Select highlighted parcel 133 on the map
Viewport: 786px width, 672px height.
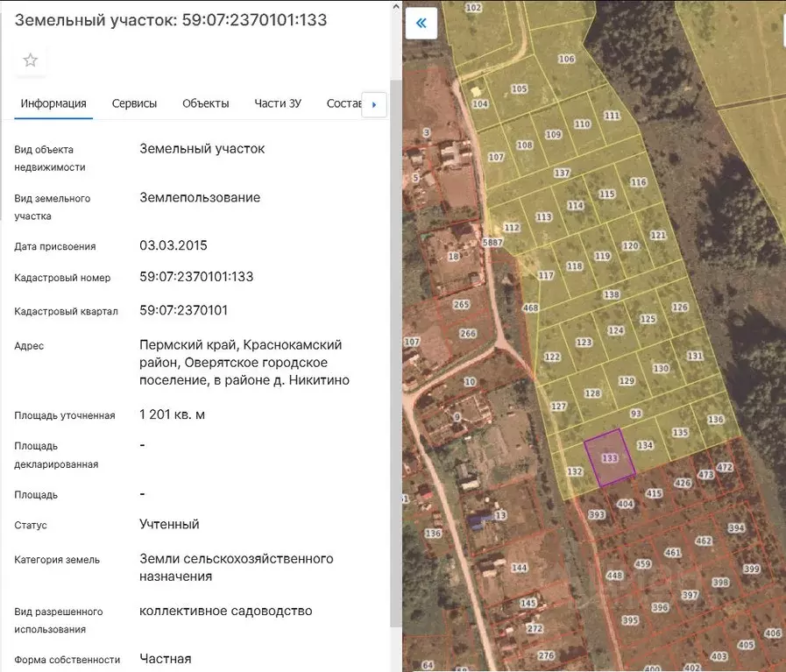610,457
